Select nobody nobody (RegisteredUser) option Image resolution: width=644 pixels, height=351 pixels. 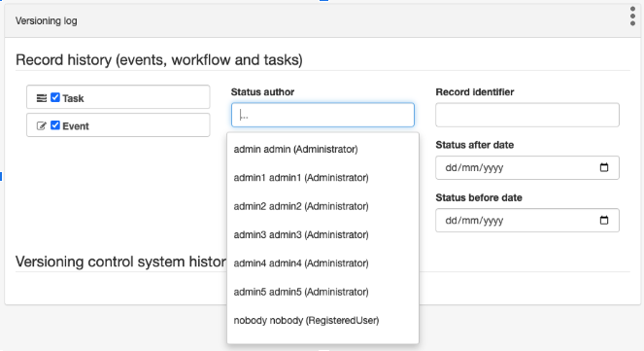tap(322, 320)
